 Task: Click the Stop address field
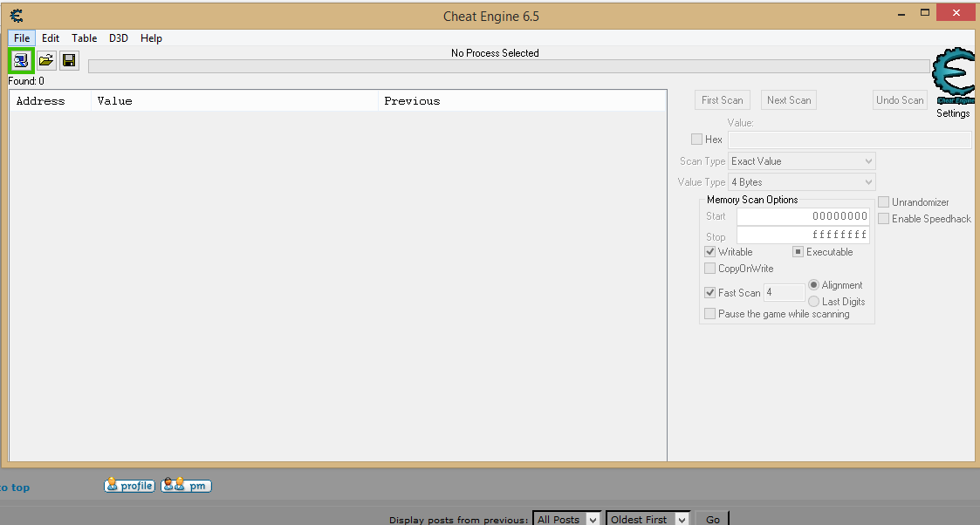803,235
